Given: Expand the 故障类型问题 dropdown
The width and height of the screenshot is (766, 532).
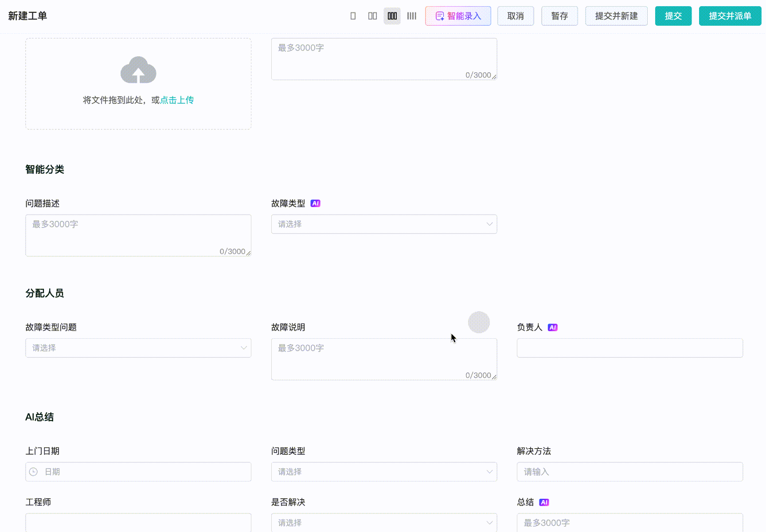Looking at the screenshot, I should click(x=138, y=348).
